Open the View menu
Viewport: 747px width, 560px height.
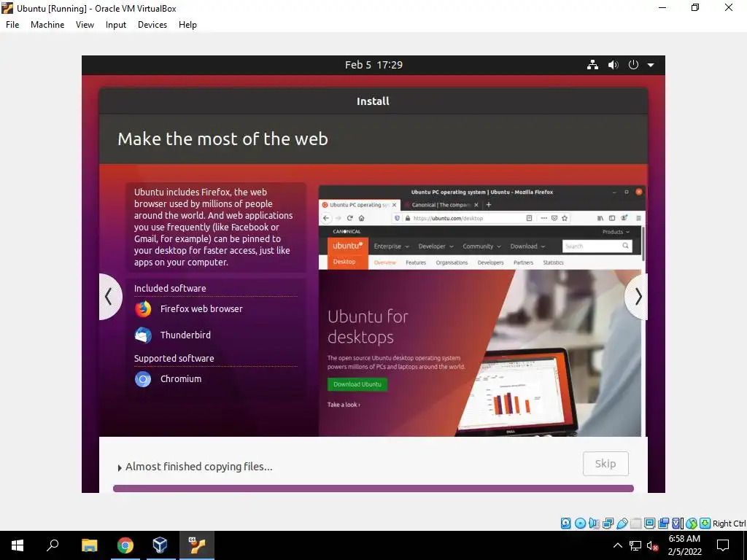coord(85,25)
